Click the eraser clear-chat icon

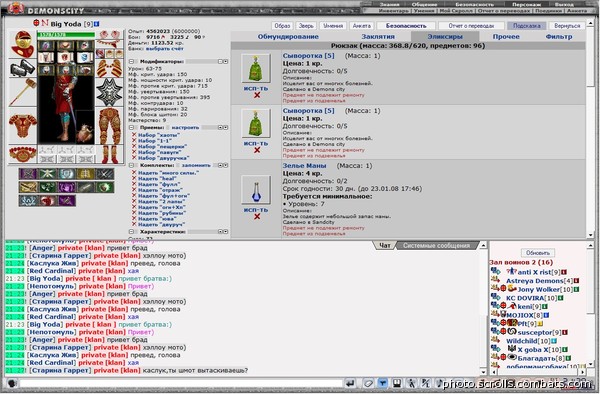[x=368, y=383]
